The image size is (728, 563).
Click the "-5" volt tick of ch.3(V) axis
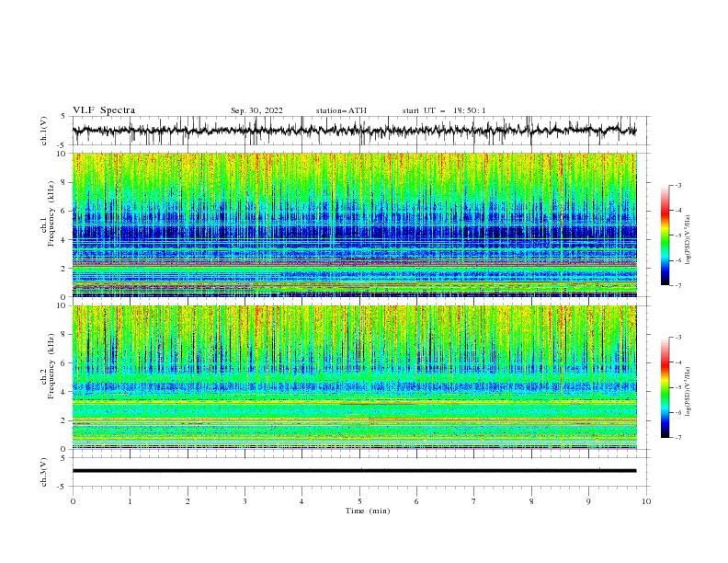pyautogui.click(x=62, y=487)
